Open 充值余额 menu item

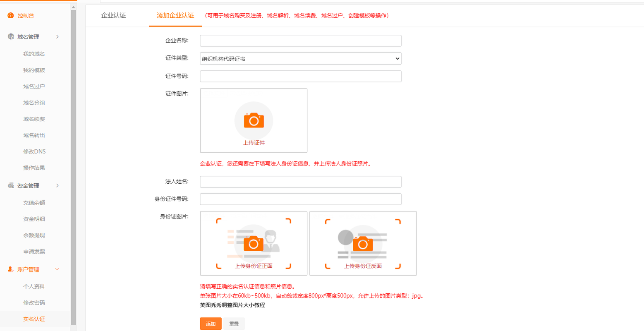pos(34,203)
